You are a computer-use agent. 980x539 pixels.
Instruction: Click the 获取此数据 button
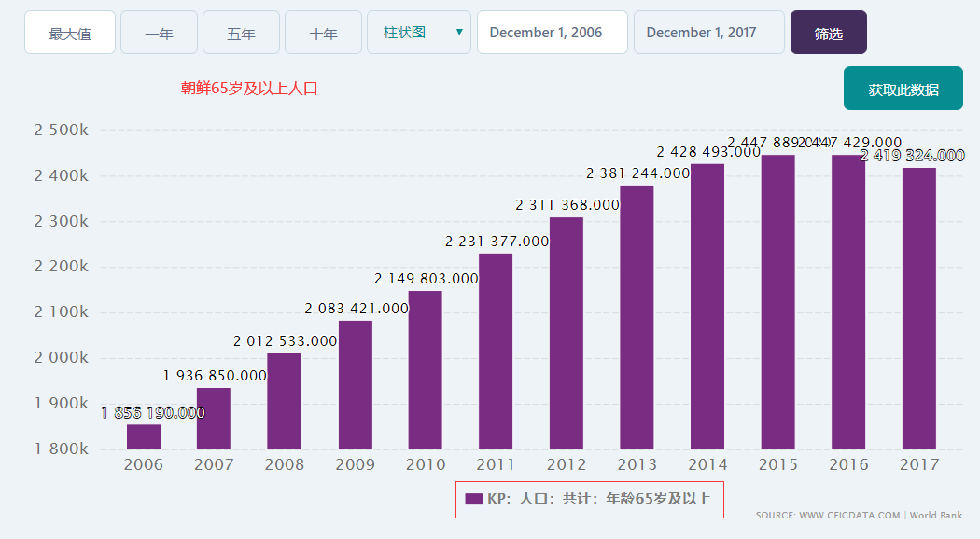903,88
